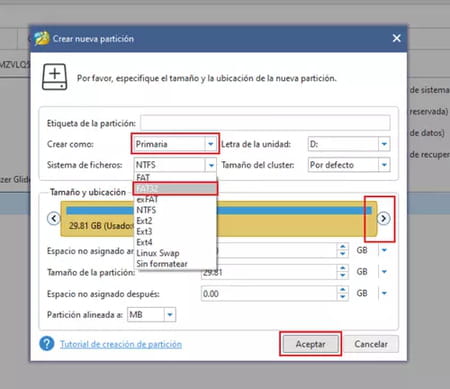Open the Letra de la unidad dropdown
The height and width of the screenshot is (389, 450).
384,144
